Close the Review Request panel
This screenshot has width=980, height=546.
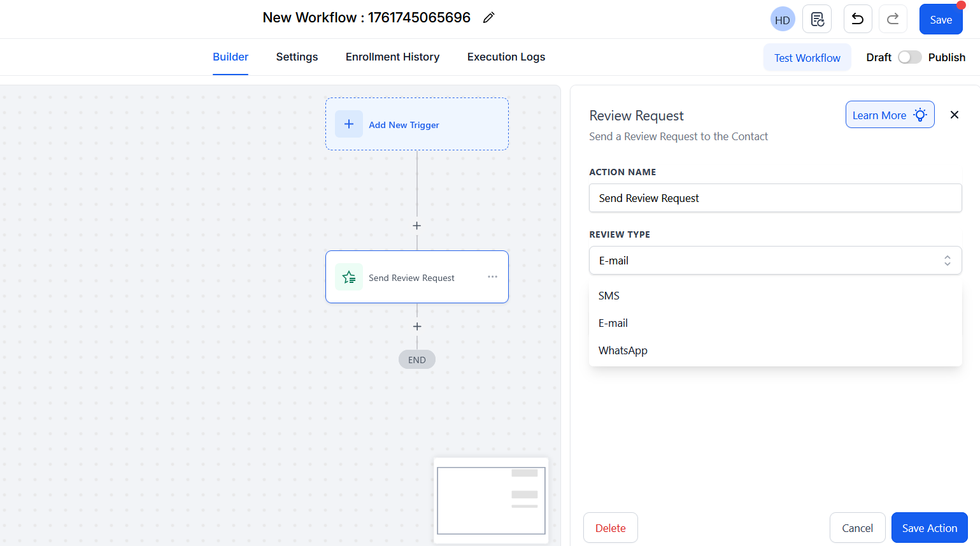click(954, 115)
